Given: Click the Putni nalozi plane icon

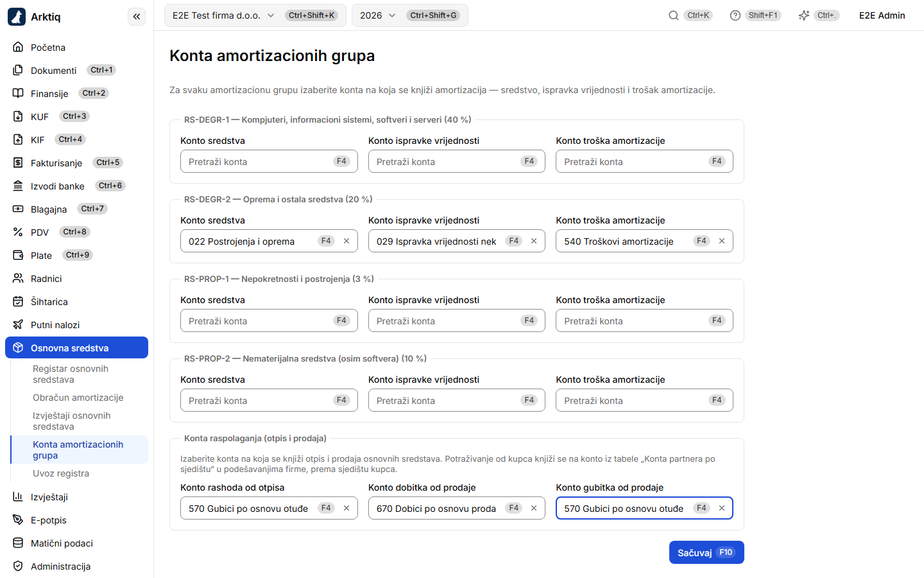Looking at the screenshot, I should point(18,324).
